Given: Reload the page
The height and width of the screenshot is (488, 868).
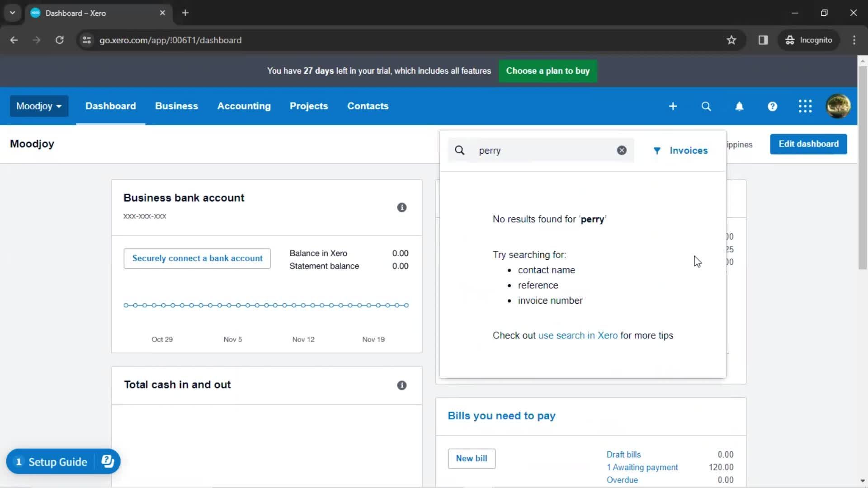Looking at the screenshot, I should [59, 40].
